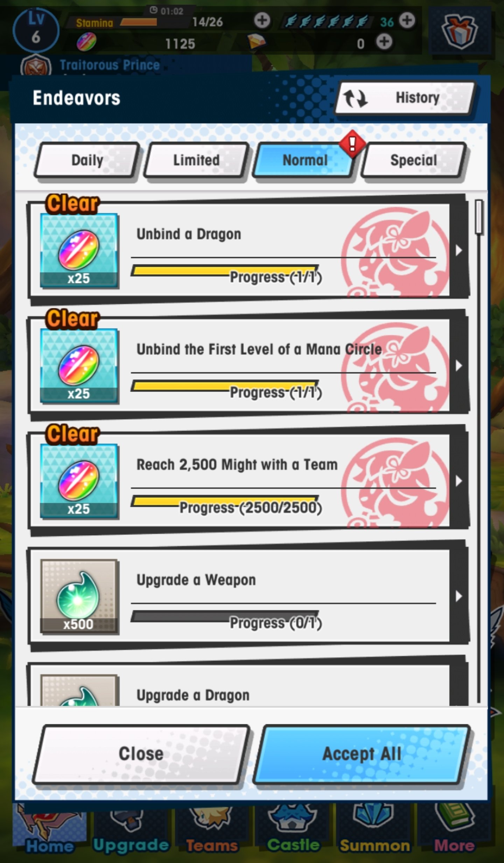Tap the getherwings plus icon

pos(407,20)
